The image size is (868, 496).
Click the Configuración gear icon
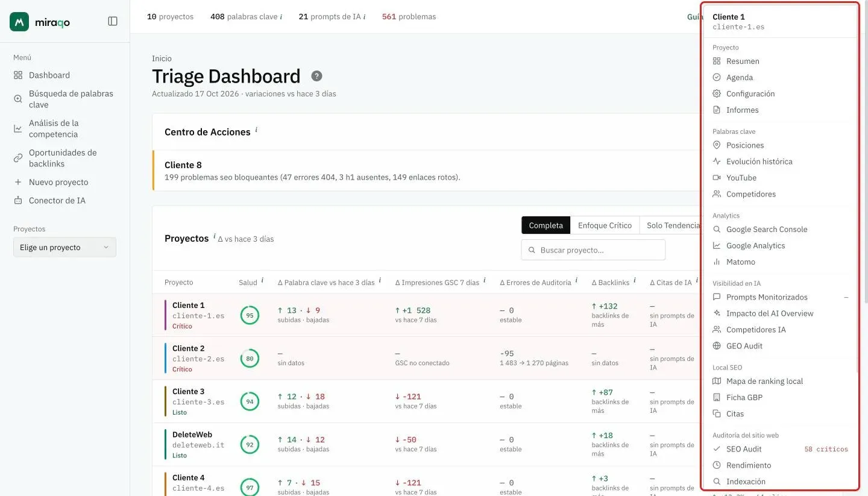coord(717,93)
